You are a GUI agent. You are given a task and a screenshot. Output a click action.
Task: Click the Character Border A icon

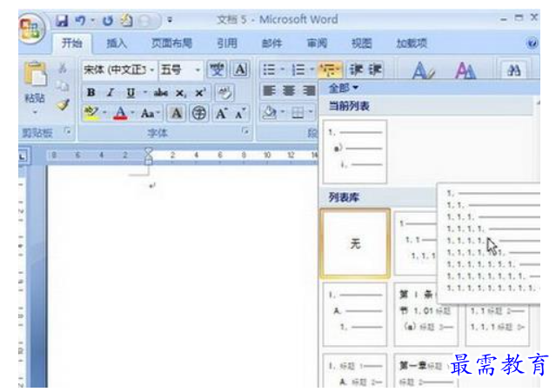240,70
